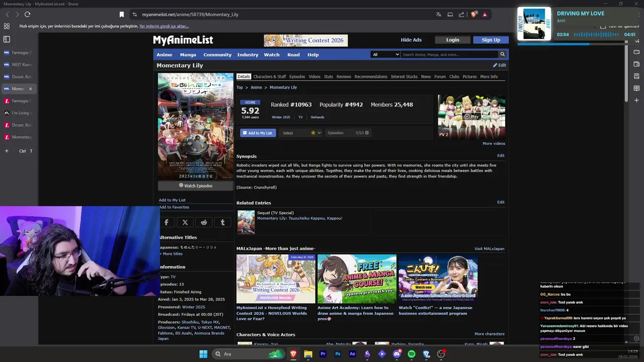Screen dimensions: 644x362
Task: Reload the page with the refresh icon
Action: tap(27, 15)
